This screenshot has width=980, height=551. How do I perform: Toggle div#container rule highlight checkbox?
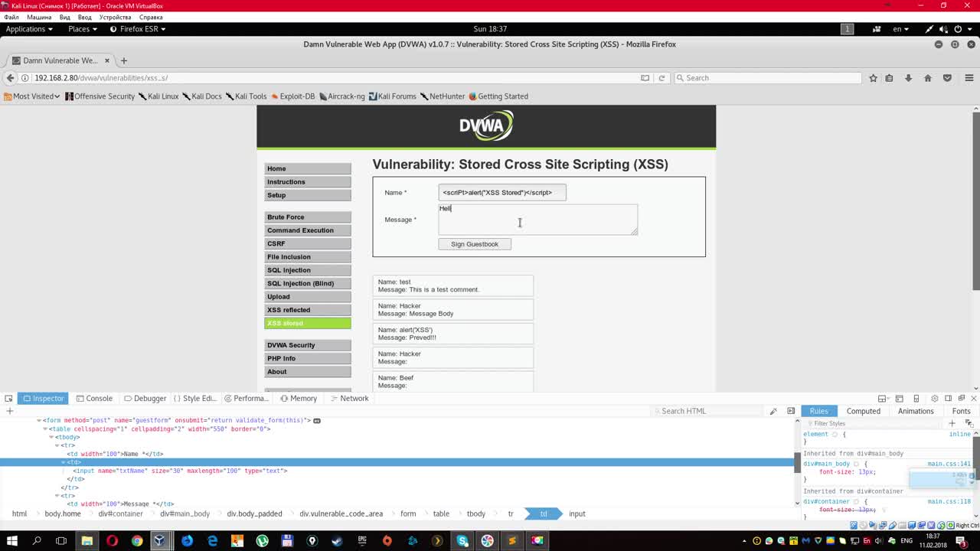pos(856,501)
